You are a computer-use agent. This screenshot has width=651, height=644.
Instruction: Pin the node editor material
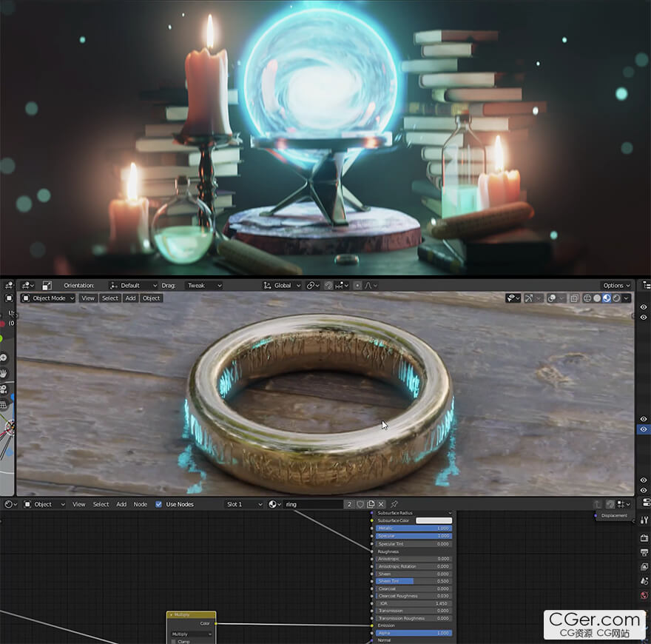[394, 504]
